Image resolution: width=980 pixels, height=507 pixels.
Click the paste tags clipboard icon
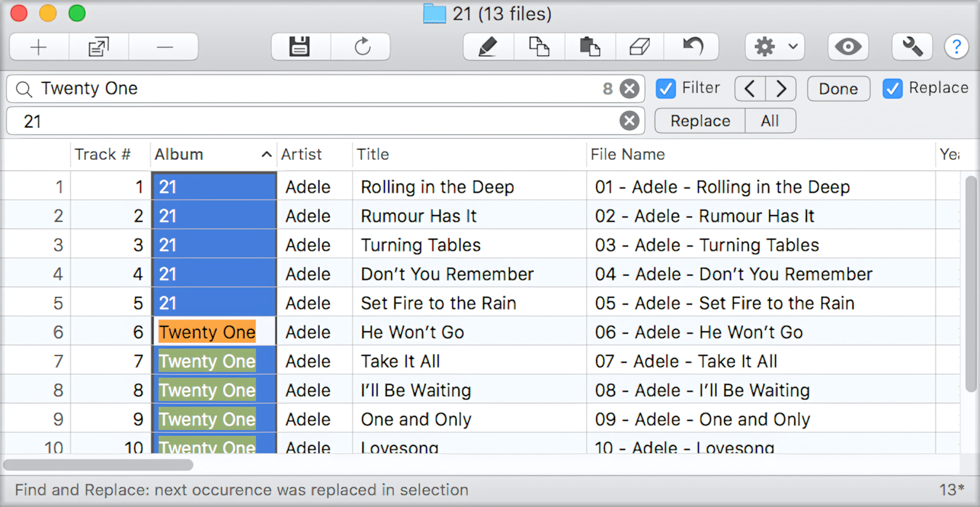(590, 47)
